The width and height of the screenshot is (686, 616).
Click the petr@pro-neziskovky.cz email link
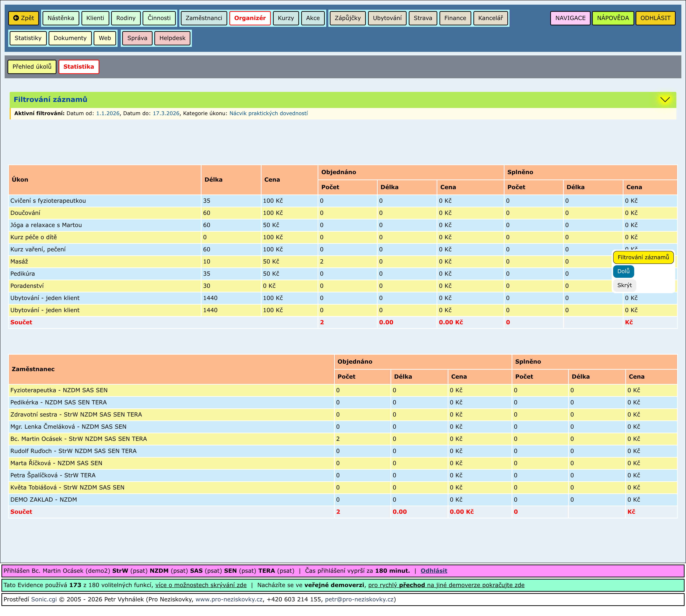click(359, 599)
